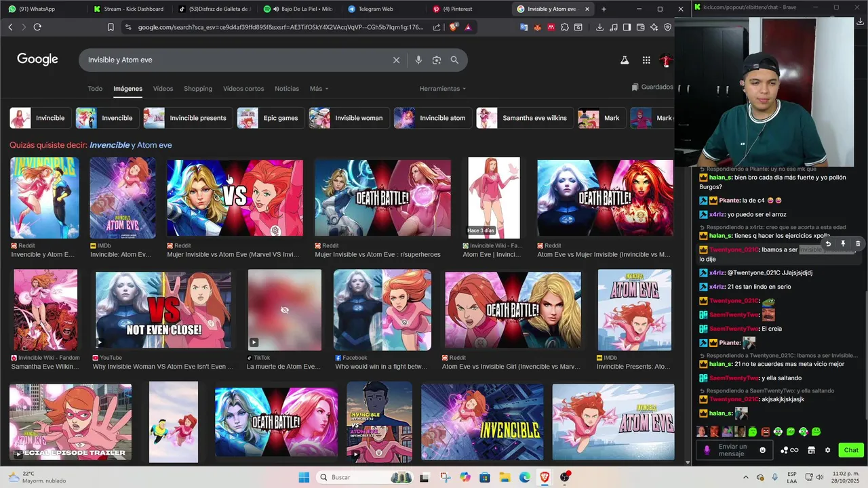Open the Google Translate extension
The height and width of the screenshot is (488, 868).
(x=524, y=27)
